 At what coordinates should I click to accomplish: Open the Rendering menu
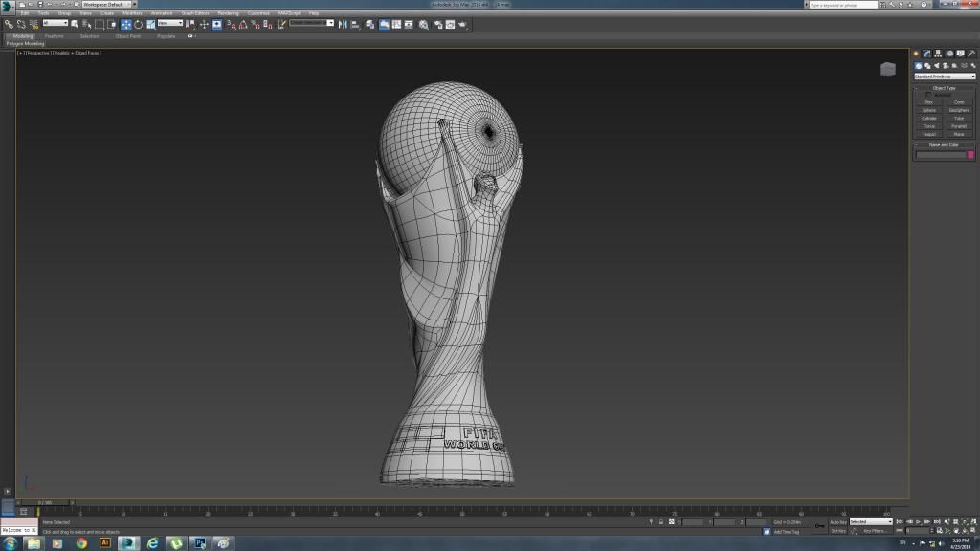point(228,13)
